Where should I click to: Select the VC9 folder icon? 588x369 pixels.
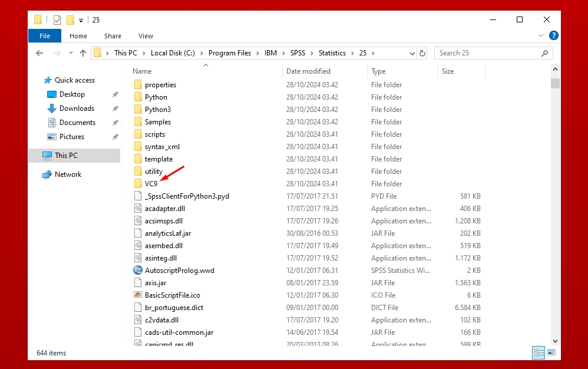138,183
